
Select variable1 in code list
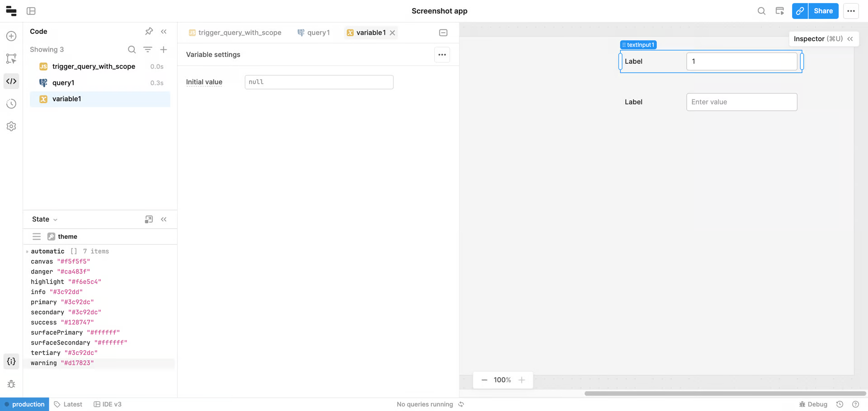[x=100, y=99]
